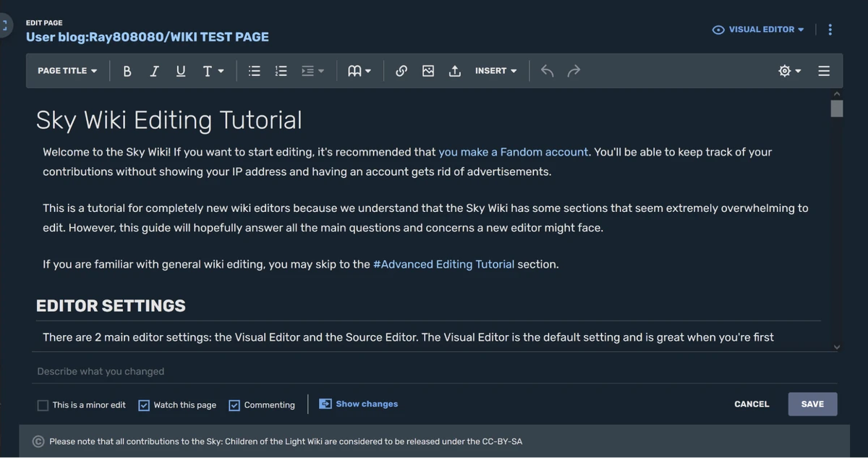Image resolution: width=868 pixels, height=458 pixels.
Task: Insert a numbered list
Action: (281, 70)
